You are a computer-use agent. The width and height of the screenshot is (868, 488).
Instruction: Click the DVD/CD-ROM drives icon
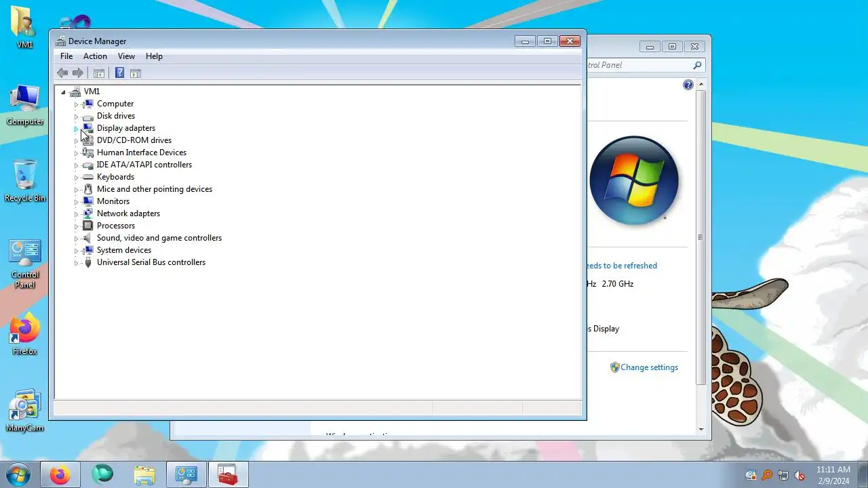pyautogui.click(x=87, y=140)
